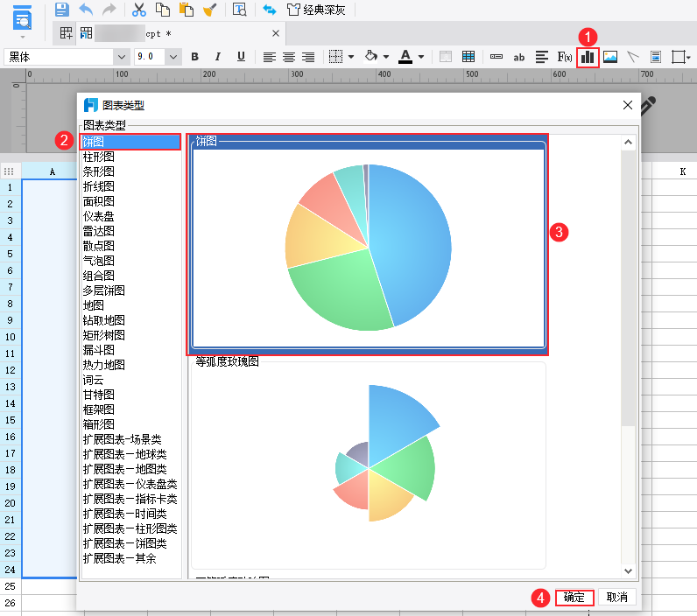Click the report switch arrows icon
The width and height of the screenshot is (697, 616).
pos(270,10)
